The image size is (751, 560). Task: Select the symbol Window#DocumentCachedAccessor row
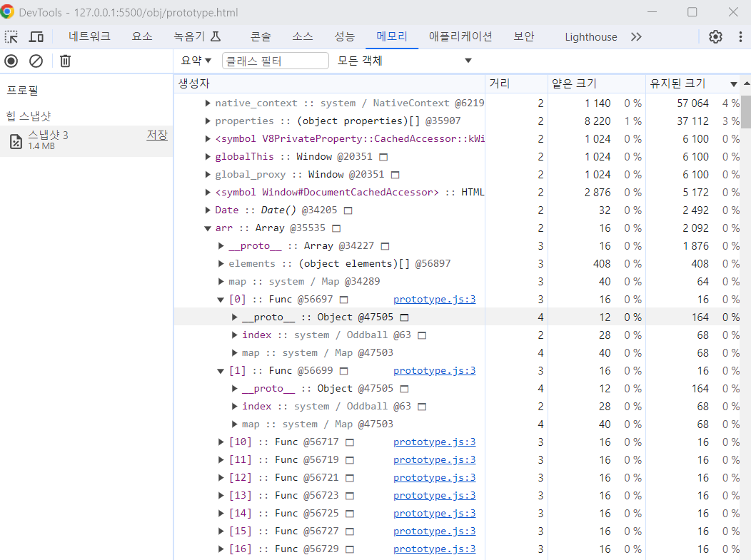coord(458,193)
